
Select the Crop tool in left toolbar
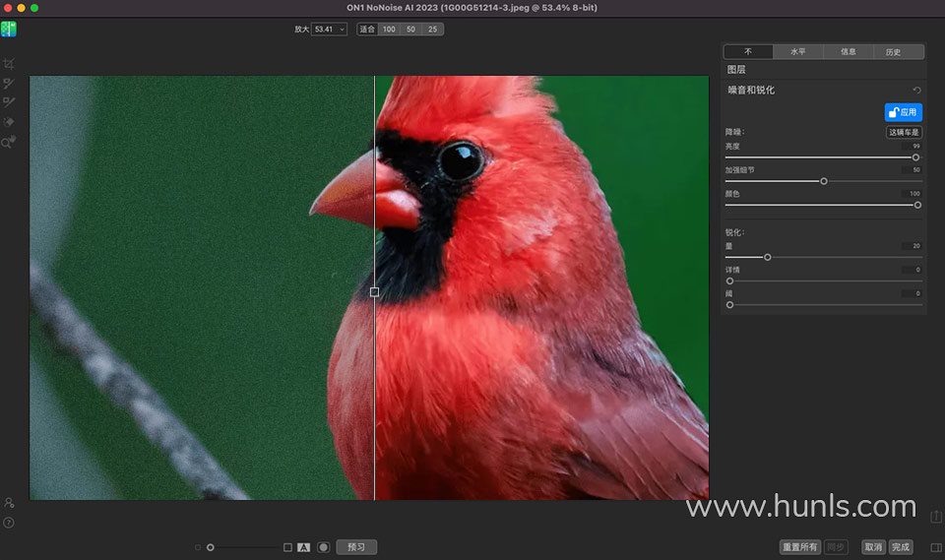coord(9,64)
